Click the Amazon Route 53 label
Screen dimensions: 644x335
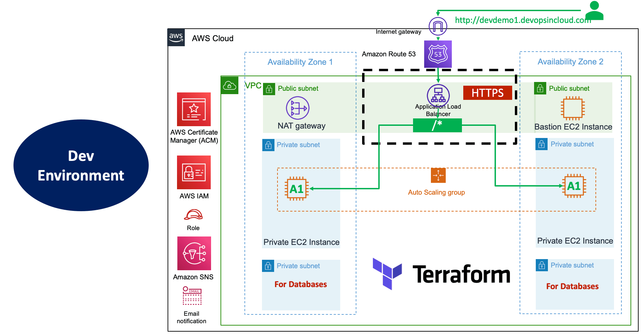[389, 54]
